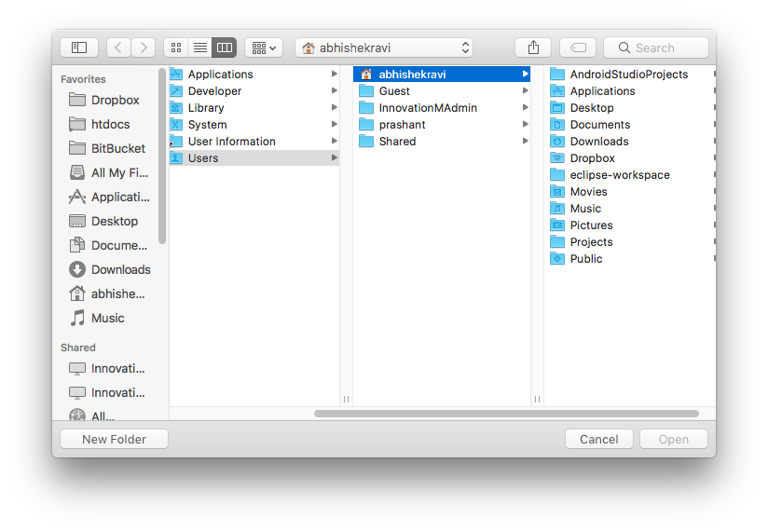Switch to icon view mode
The width and height of the screenshot is (768, 532).
(175, 48)
